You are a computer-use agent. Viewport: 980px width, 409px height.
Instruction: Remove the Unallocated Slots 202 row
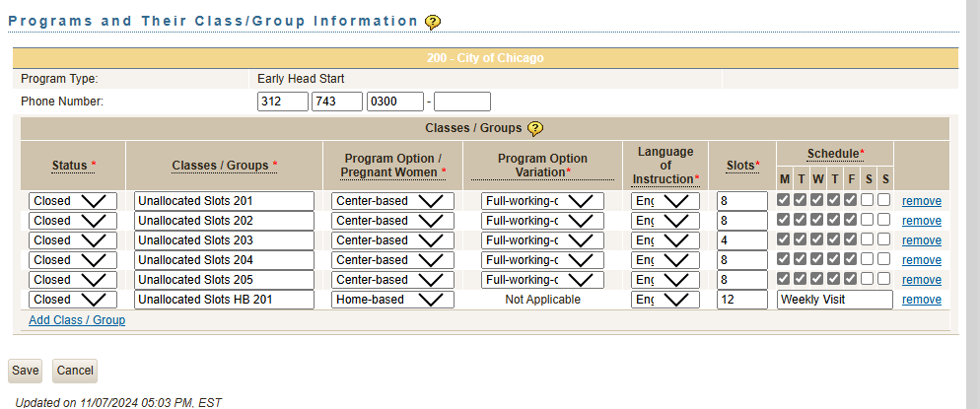click(x=922, y=221)
